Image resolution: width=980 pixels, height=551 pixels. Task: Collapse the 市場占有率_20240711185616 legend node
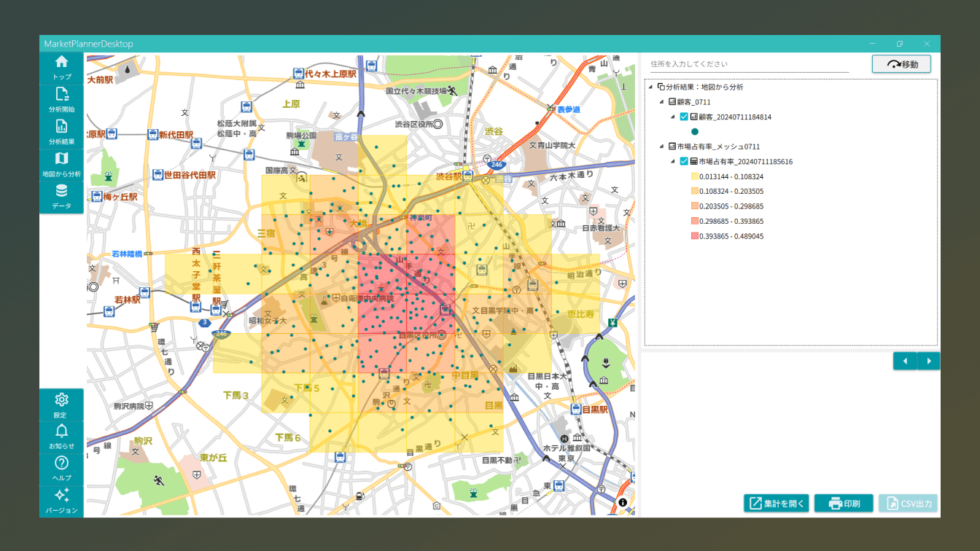point(673,161)
